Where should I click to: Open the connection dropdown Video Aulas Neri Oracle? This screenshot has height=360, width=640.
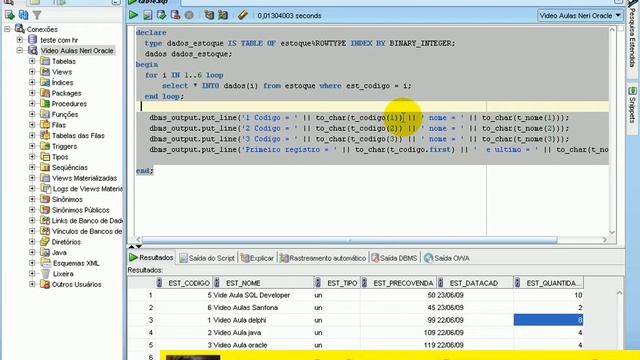pos(580,16)
